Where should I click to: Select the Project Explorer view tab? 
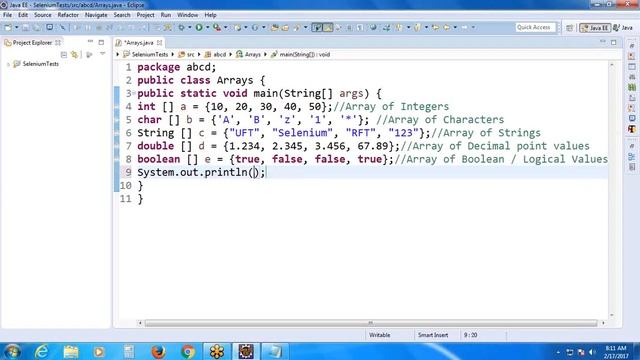click(32, 42)
